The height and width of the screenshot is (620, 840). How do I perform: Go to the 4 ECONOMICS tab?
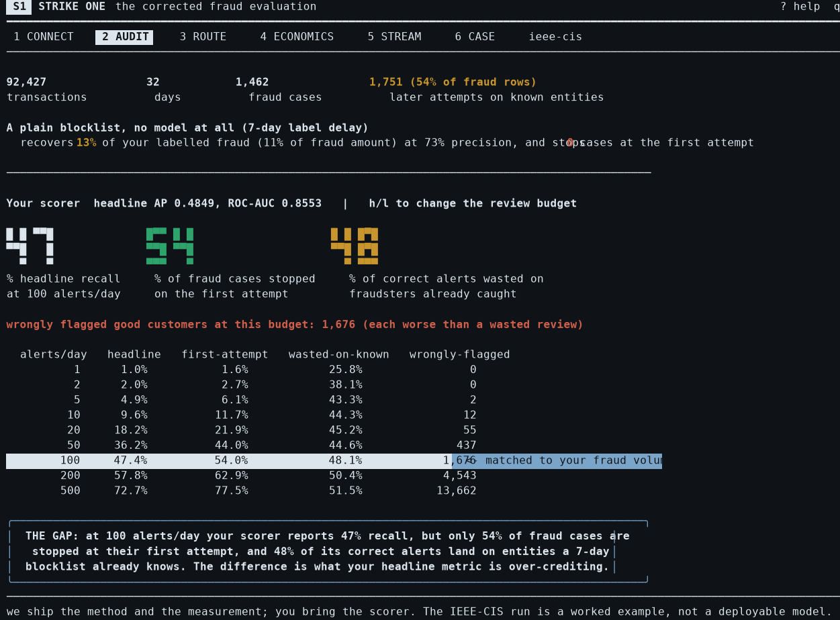tap(297, 37)
